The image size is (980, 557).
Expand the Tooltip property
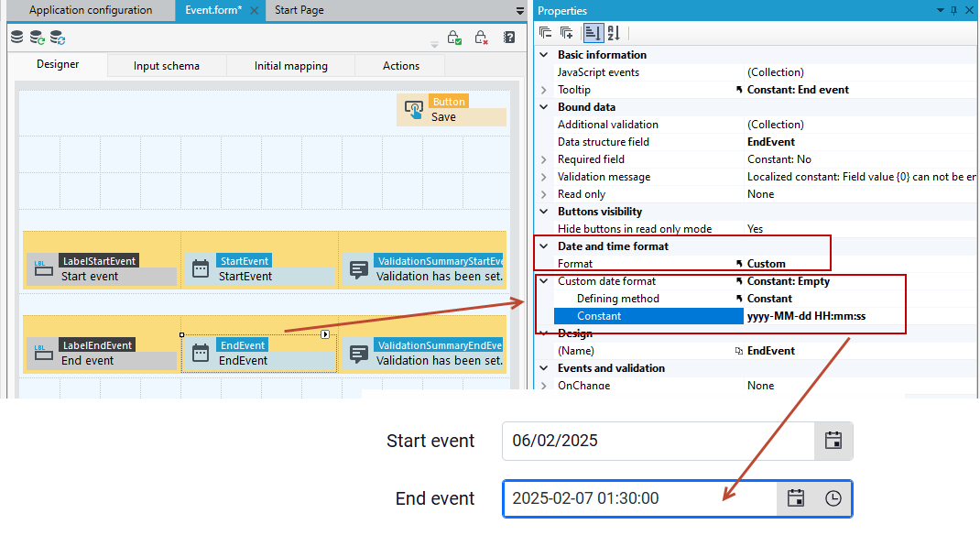point(544,90)
